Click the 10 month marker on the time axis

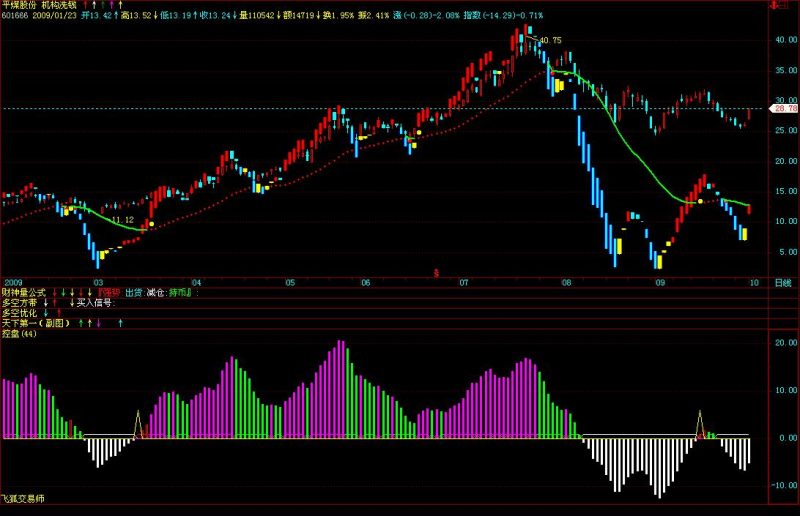pyautogui.click(x=754, y=283)
